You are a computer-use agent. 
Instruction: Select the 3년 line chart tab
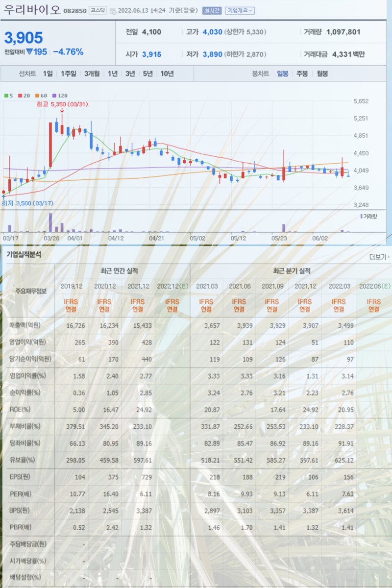130,73
